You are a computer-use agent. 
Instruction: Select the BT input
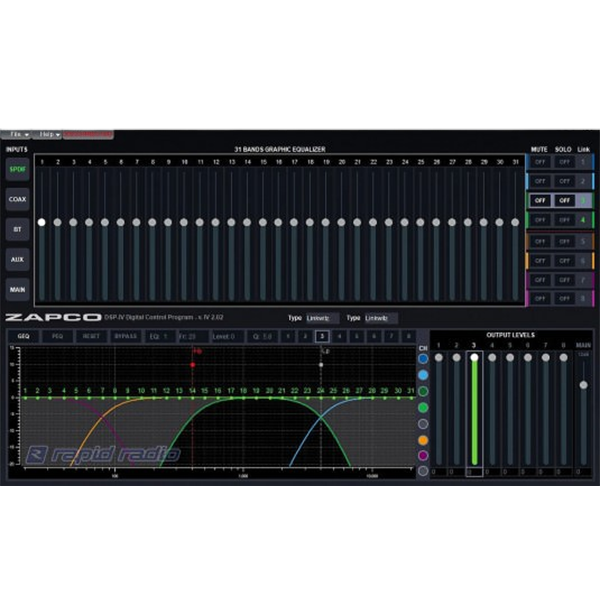(x=17, y=229)
